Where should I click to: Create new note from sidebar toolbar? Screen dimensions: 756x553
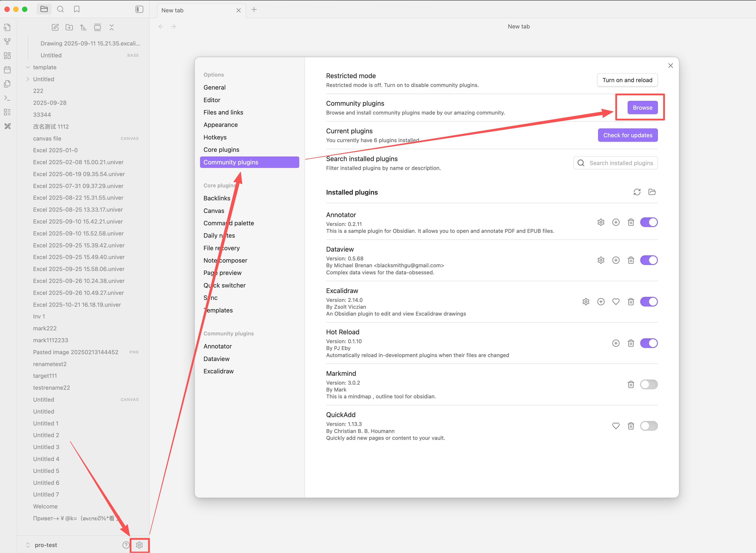click(55, 27)
